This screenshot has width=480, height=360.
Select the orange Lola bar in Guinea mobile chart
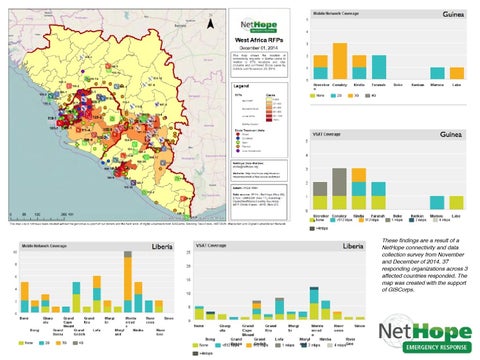[457, 73]
